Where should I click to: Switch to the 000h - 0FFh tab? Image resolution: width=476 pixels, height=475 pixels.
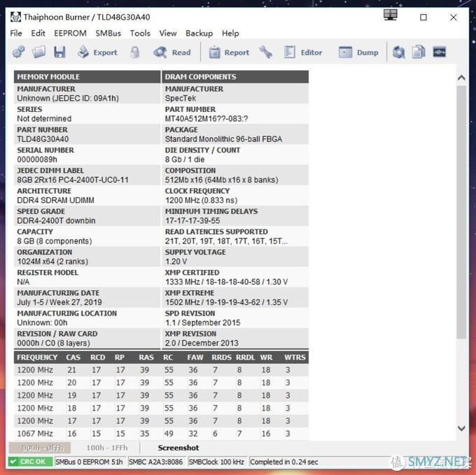point(40,448)
